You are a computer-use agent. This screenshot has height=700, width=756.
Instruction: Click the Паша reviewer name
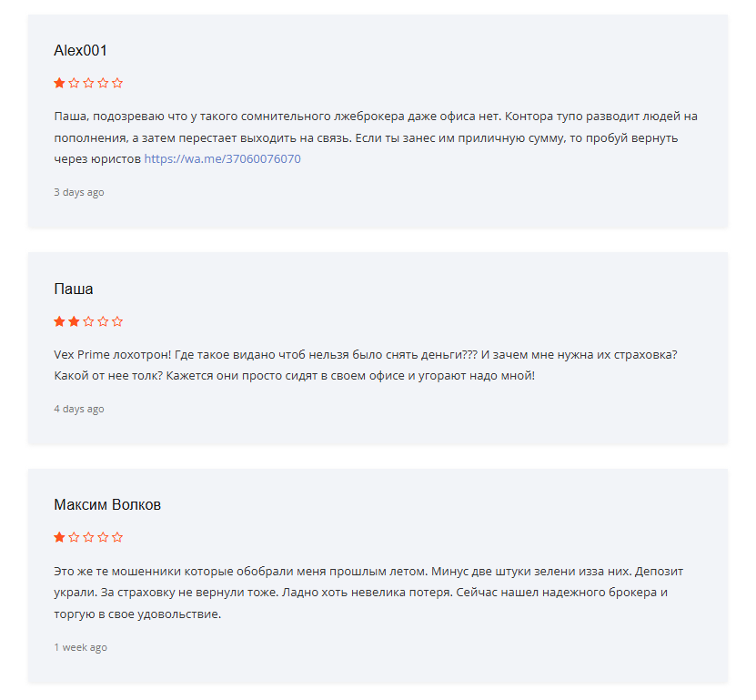tap(74, 289)
